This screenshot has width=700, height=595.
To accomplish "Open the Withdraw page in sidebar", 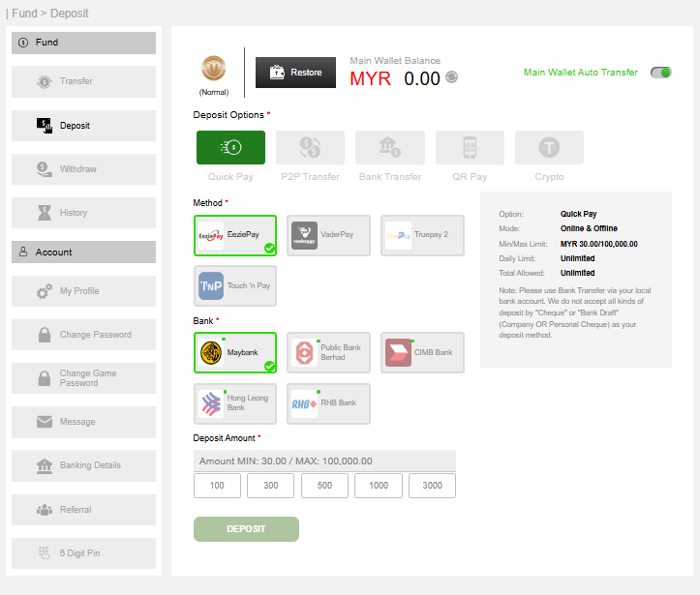I will pos(83,169).
